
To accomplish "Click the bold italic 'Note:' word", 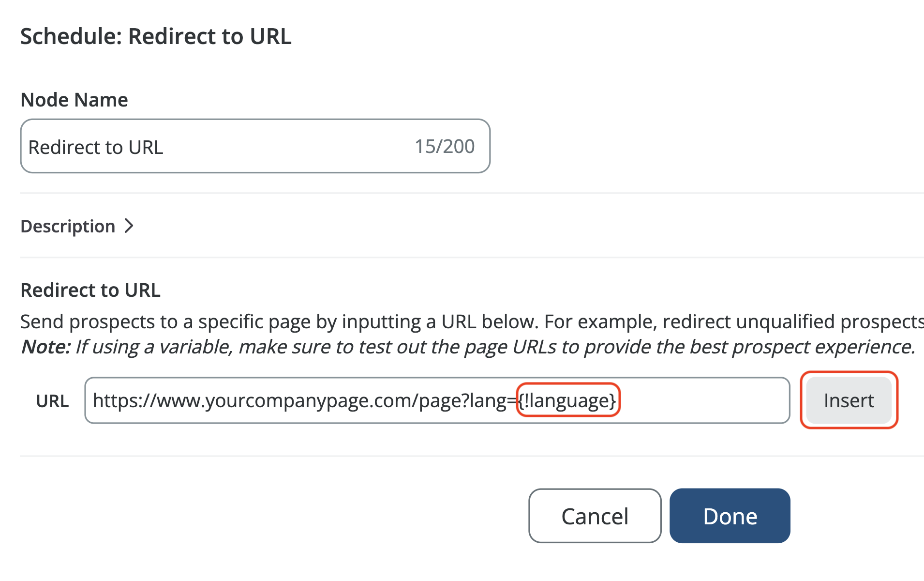I will (46, 347).
